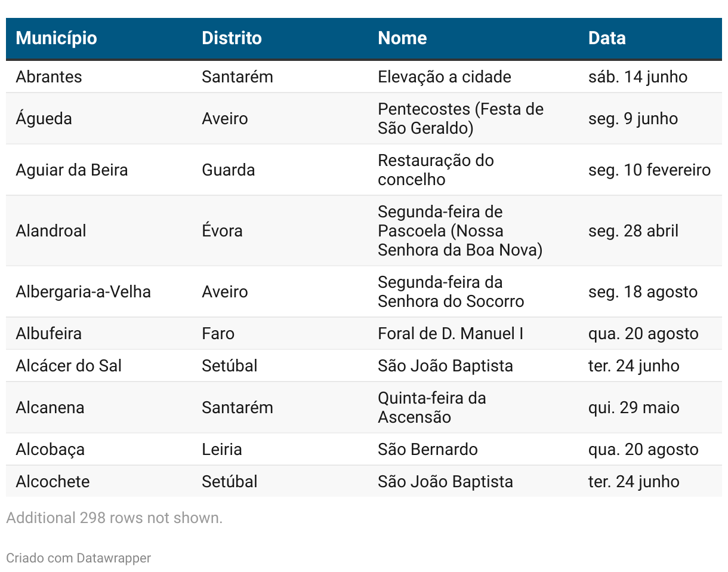Select the Alcochete municipality cell
The height and width of the screenshot is (572, 728).
53,482
